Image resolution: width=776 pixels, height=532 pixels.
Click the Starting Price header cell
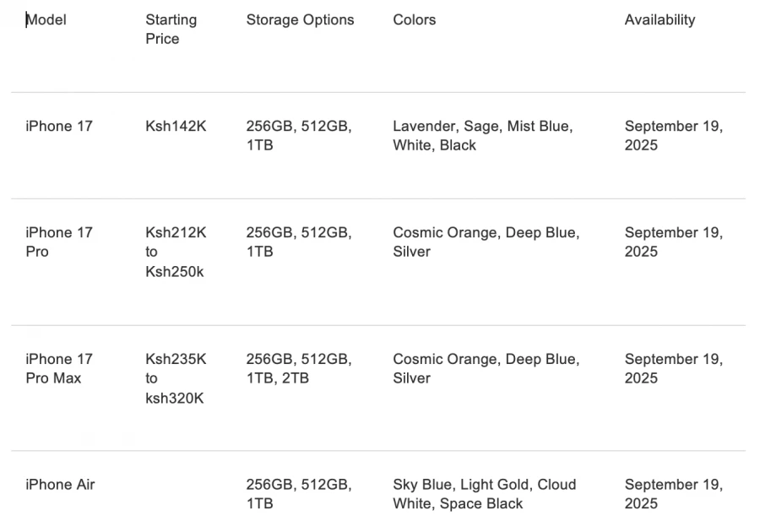pos(171,30)
